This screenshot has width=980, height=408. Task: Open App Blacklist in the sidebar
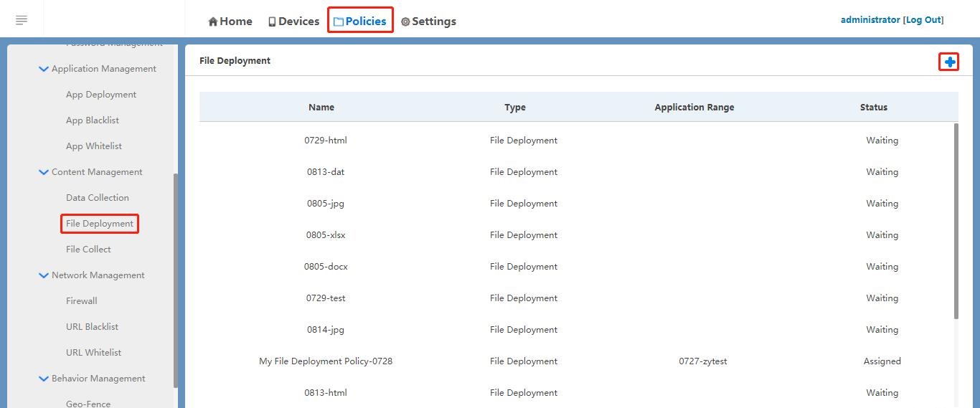tap(93, 120)
